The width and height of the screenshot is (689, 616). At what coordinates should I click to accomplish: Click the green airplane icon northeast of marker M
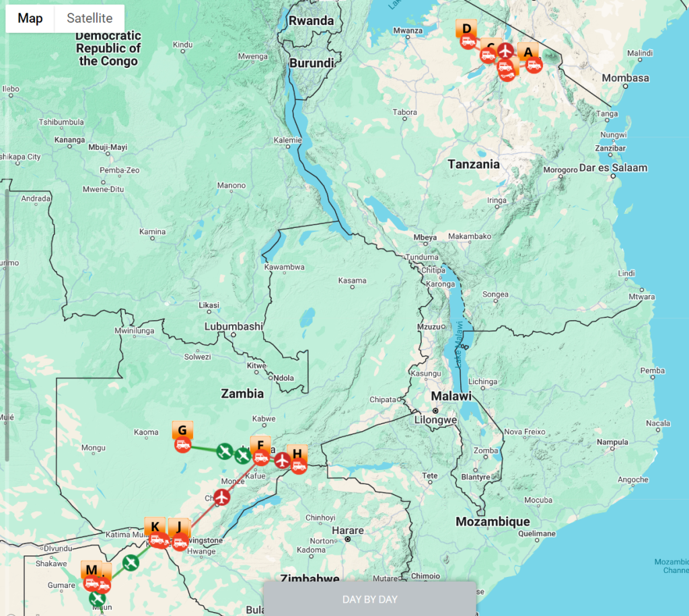(131, 562)
